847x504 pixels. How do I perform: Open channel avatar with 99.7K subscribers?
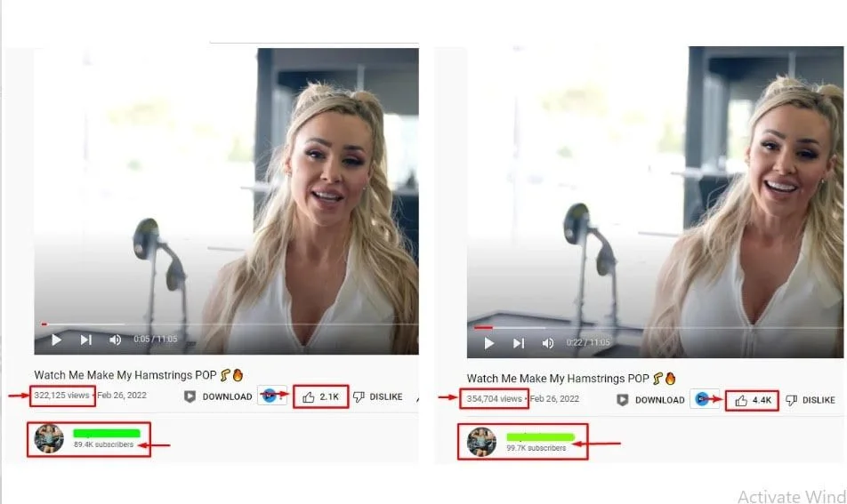coord(481,442)
